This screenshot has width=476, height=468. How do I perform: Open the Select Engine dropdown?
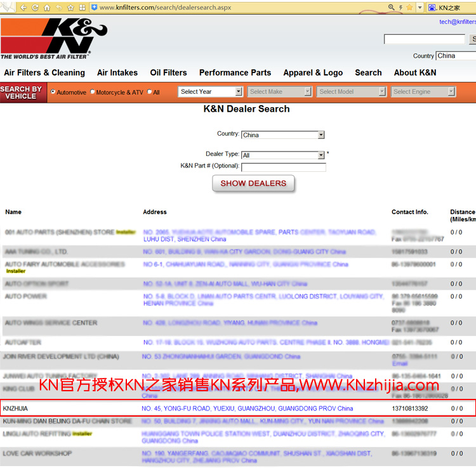pyautogui.click(x=423, y=91)
